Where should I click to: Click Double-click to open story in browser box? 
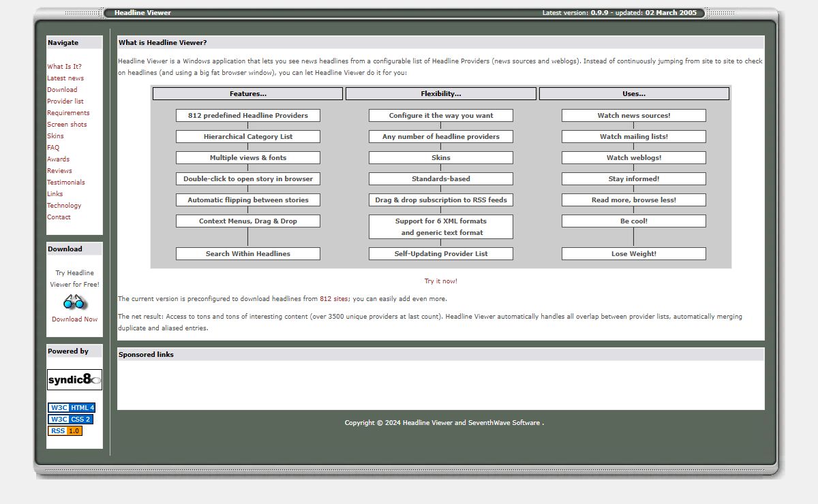[248, 179]
